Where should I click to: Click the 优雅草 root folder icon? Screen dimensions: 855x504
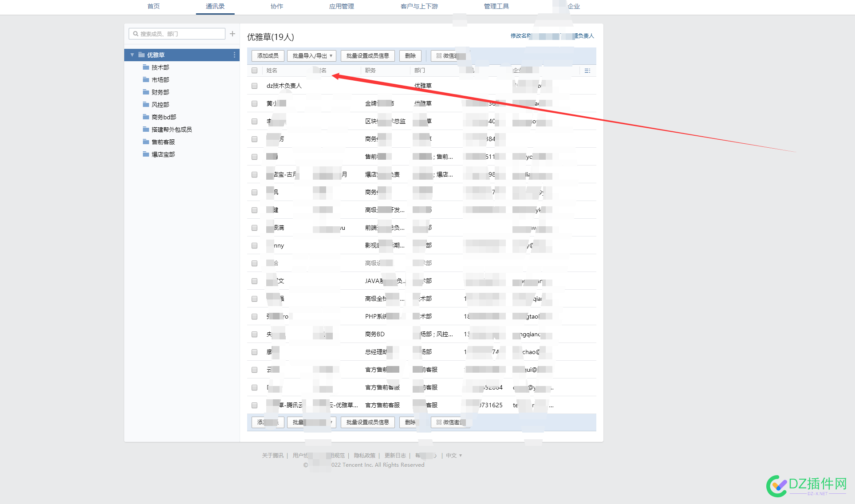tap(142, 55)
